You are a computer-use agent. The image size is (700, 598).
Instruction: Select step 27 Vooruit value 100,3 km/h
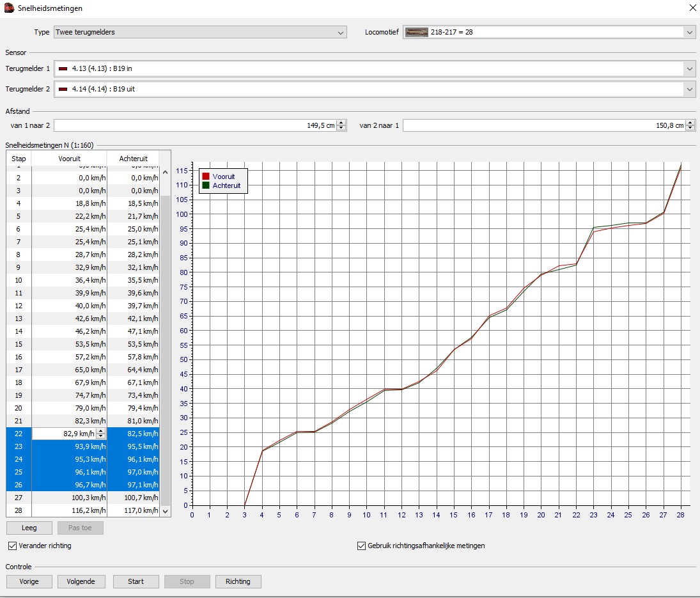coord(69,498)
